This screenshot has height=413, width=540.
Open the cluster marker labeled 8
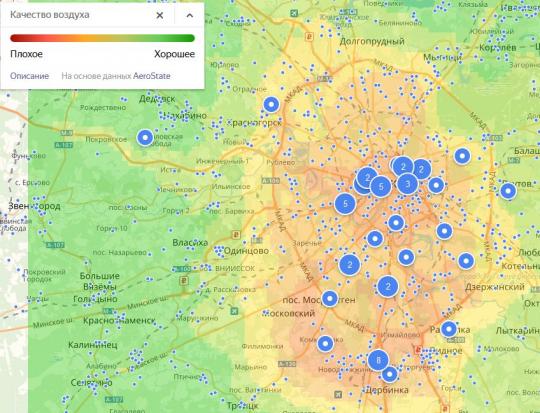[x=378, y=360]
